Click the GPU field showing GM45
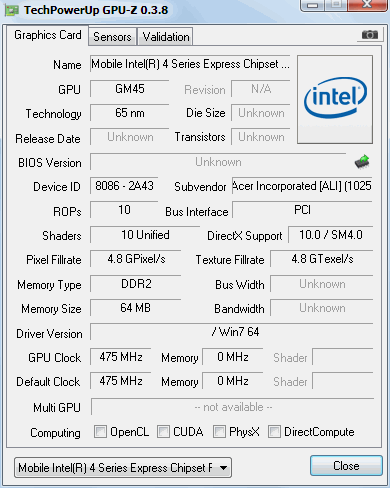Image resolution: width=390 pixels, height=488 pixels. click(130, 89)
